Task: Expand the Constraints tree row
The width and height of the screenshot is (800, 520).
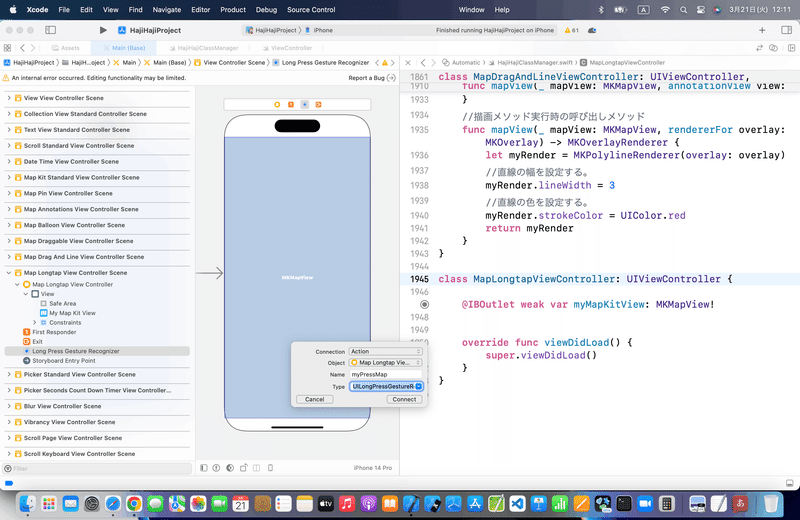Action: pos(35,323)
